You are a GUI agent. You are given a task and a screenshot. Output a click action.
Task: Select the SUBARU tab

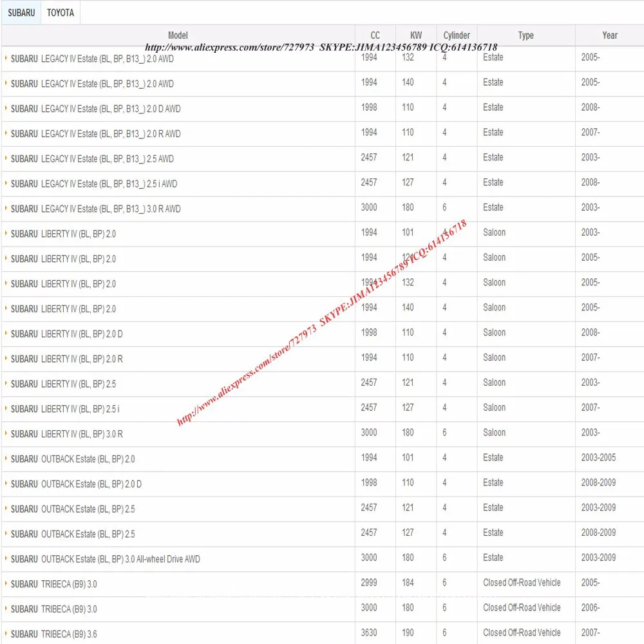tap(21, 13)
